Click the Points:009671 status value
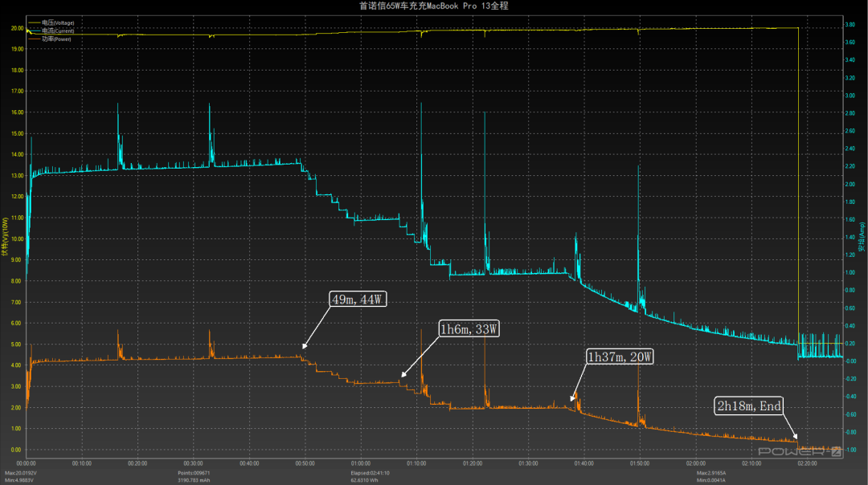Viewport: 868px width, 485px height. [194, 473]
